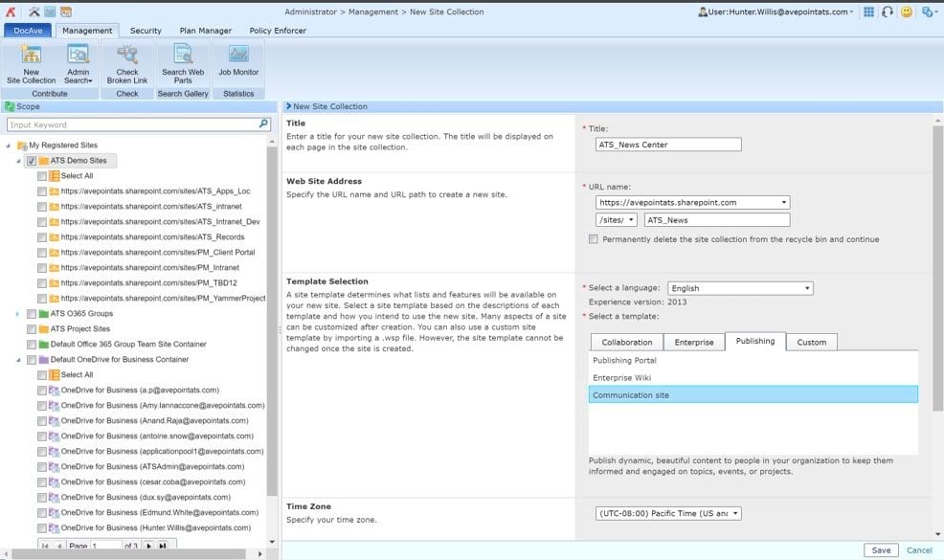Click the ATS Demo Sites folder icon
This screenshot has height=560, width=944.
point(43,161)
